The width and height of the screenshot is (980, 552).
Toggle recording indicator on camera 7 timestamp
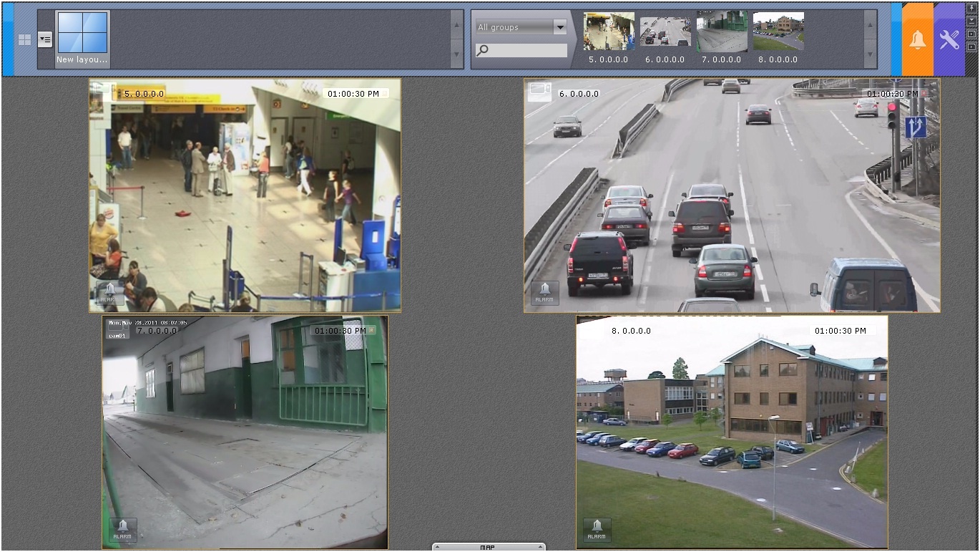point(372,330)
